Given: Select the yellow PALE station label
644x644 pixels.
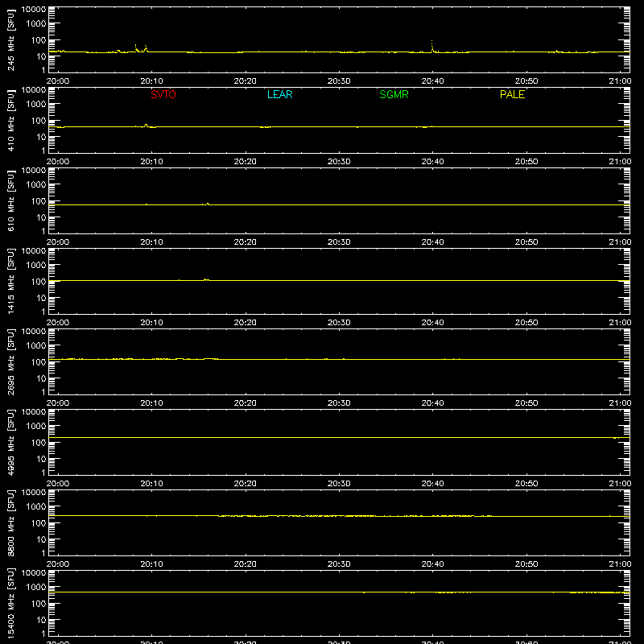Looking at the screenshot, I should tap(512, 94).
